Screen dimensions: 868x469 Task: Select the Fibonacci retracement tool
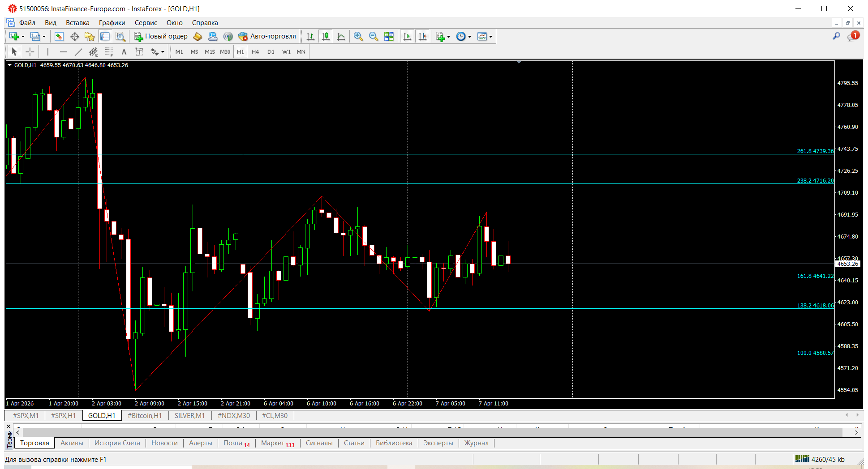(109, 52)
